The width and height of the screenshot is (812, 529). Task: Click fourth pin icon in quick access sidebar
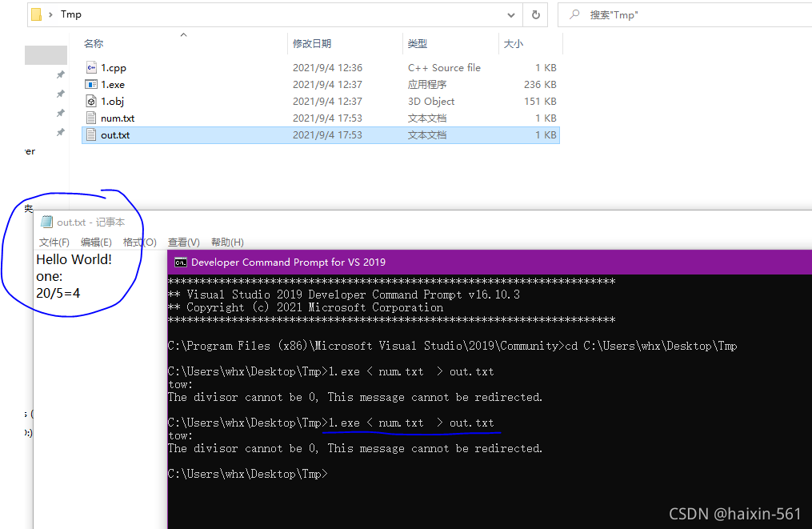click(x=61, y=132)
